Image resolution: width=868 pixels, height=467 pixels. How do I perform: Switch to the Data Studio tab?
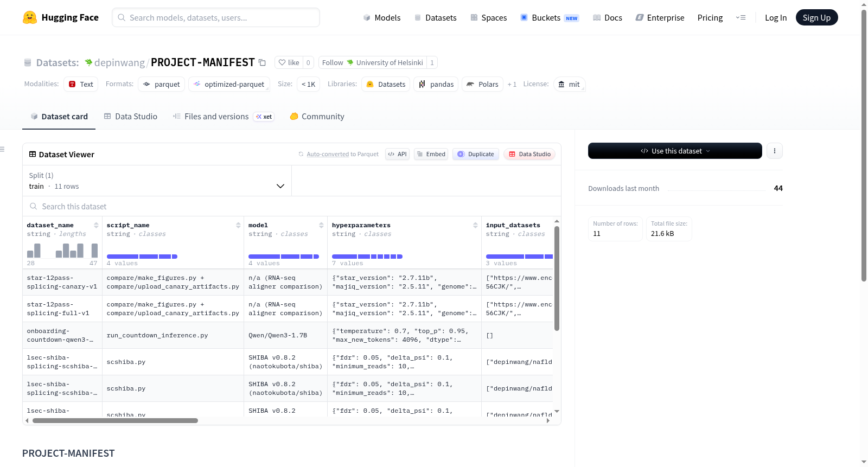coord(131,117)
